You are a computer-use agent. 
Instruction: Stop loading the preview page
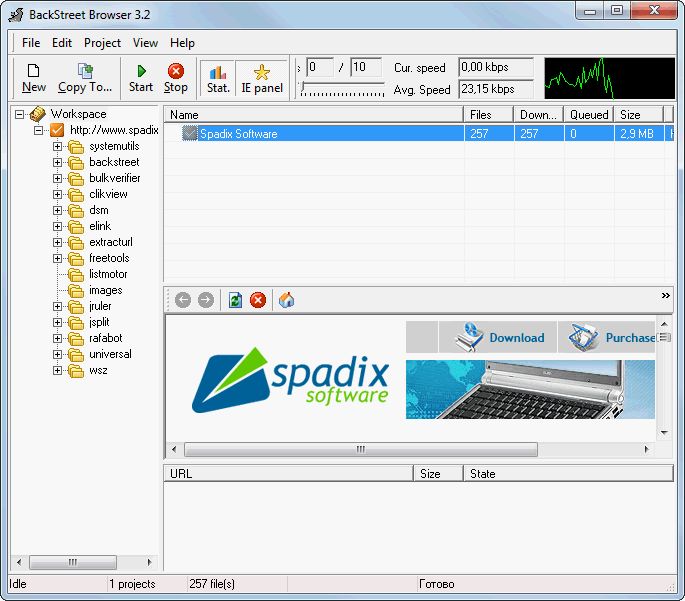[x=258, y=300]
